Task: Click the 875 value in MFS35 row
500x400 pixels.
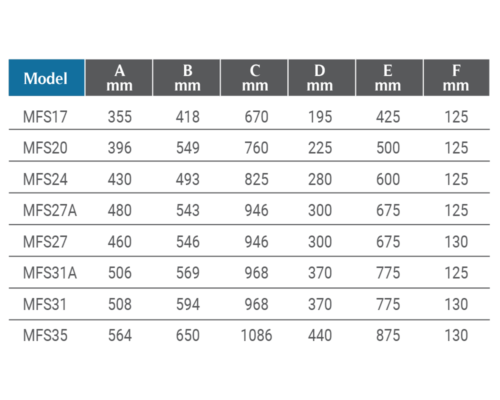Action: [x=388, y=335]
